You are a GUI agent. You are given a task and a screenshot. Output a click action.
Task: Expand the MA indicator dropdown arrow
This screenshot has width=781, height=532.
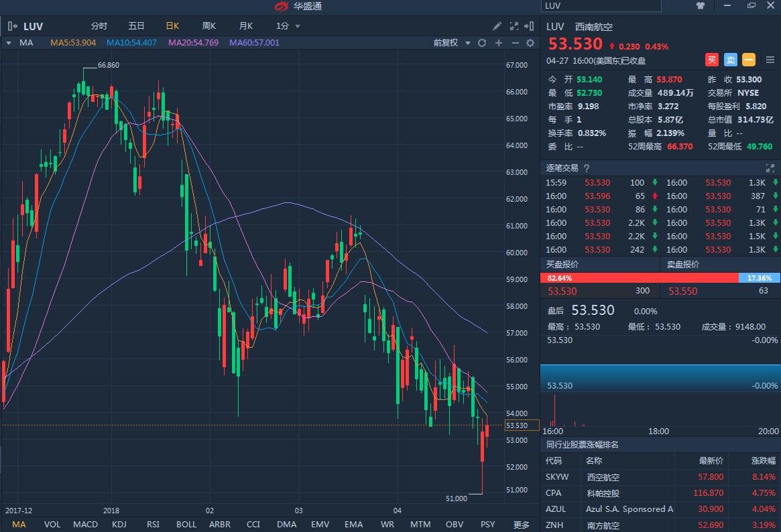9,43
